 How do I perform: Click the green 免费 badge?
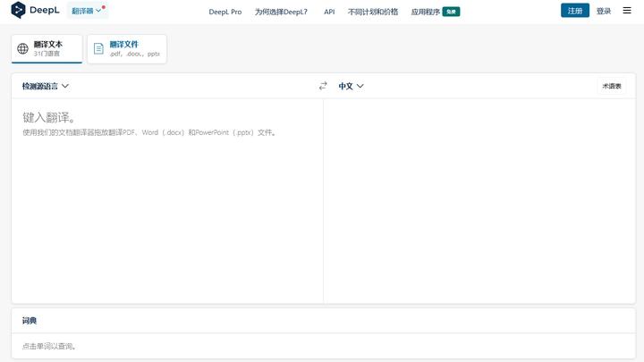pyautogui.click(x=451, y=12)
